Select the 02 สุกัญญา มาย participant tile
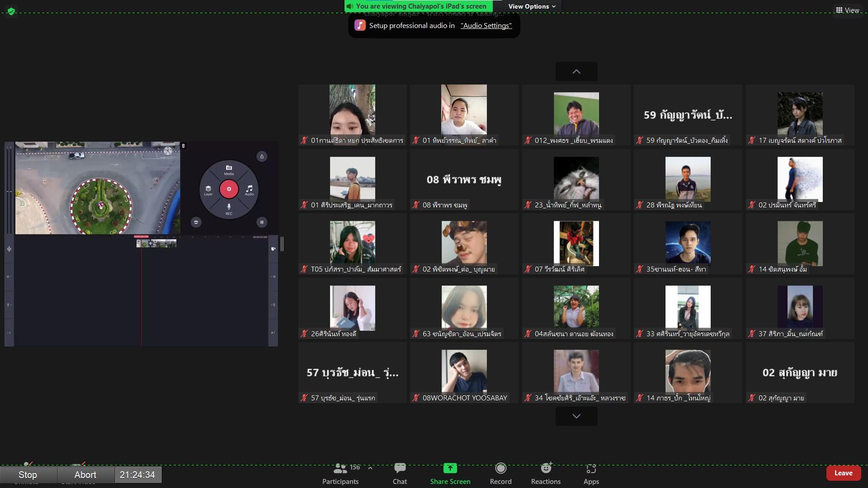Screen dimensions: 868x488 coord(800,372)
